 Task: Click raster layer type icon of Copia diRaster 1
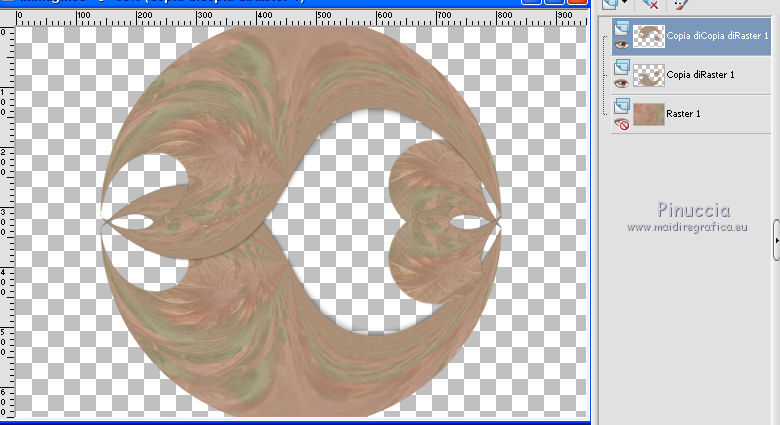click(x=621, y=67)
